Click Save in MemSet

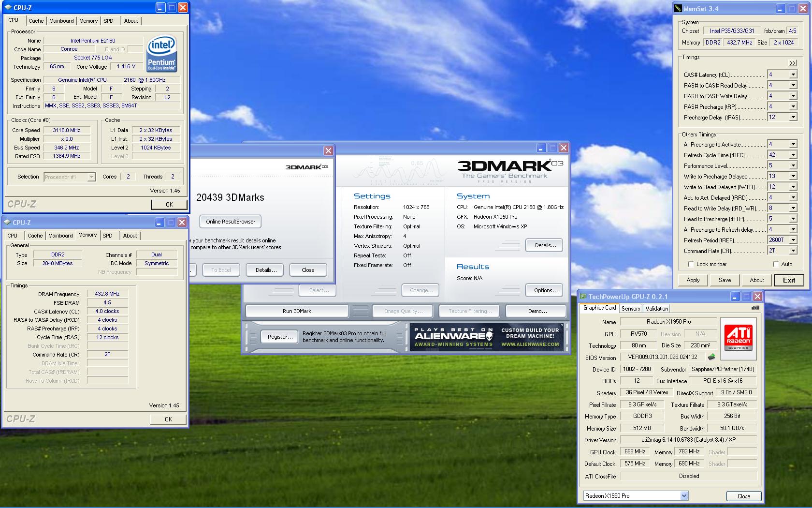point(725,280)
